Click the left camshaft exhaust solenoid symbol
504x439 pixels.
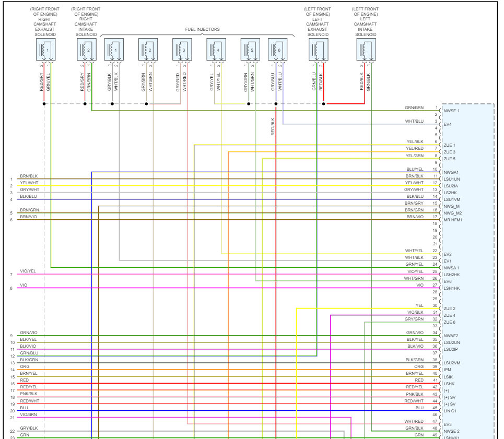point(318,49)
